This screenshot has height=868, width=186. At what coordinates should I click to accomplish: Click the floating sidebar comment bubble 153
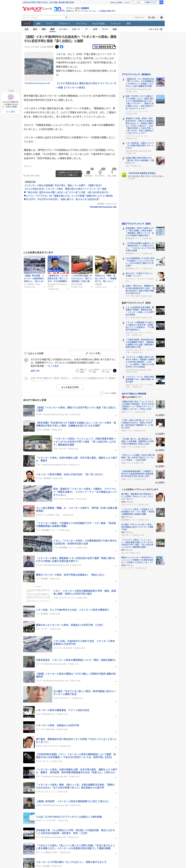(x=11, y=91)
